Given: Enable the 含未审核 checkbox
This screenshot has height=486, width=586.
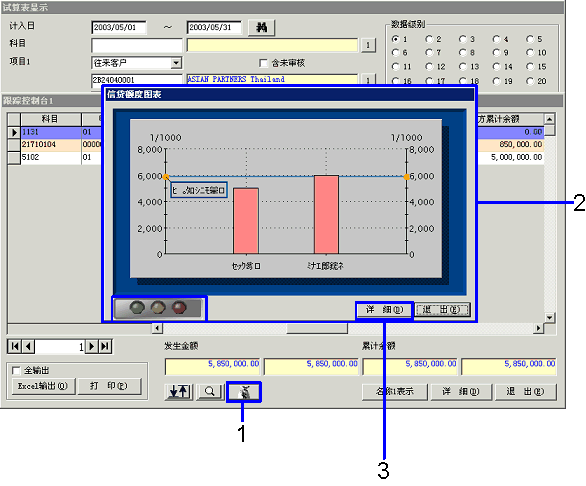Looking at the screenshot, I should (x=263, y=63).
